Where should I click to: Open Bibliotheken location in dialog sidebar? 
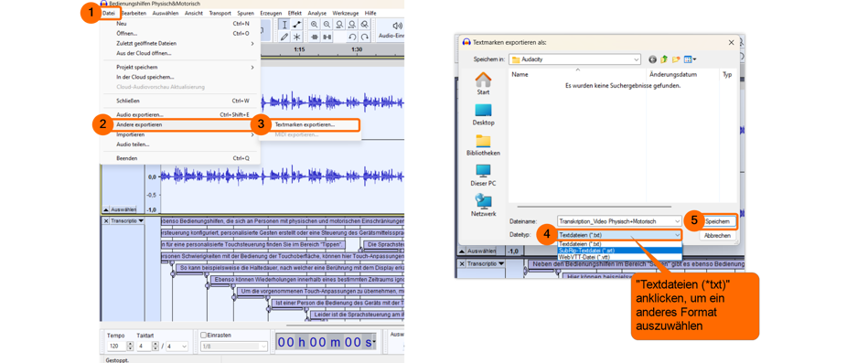coord(483,145)
